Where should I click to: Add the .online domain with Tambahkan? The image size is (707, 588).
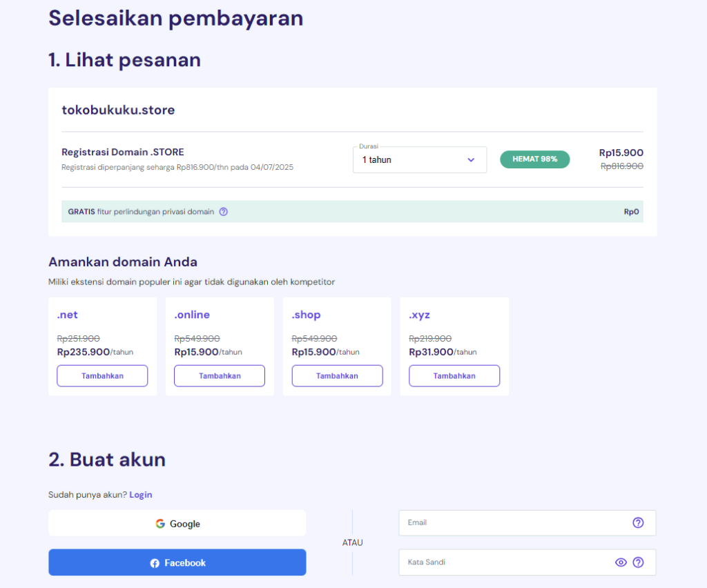220,376
